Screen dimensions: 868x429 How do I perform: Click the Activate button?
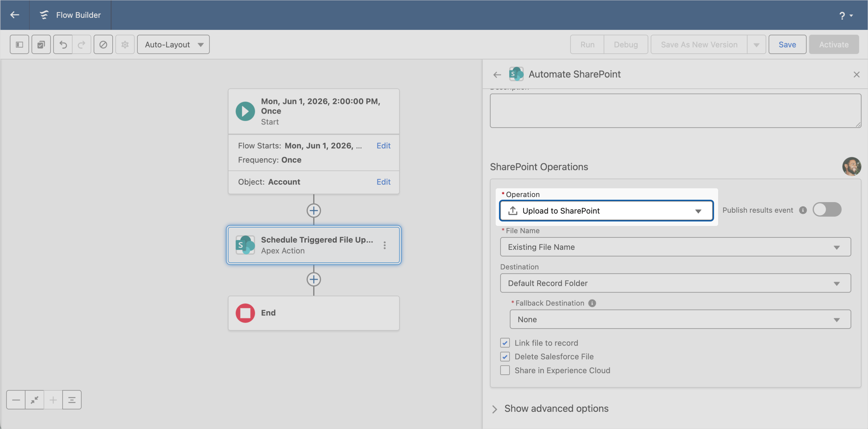click(834, 44)
